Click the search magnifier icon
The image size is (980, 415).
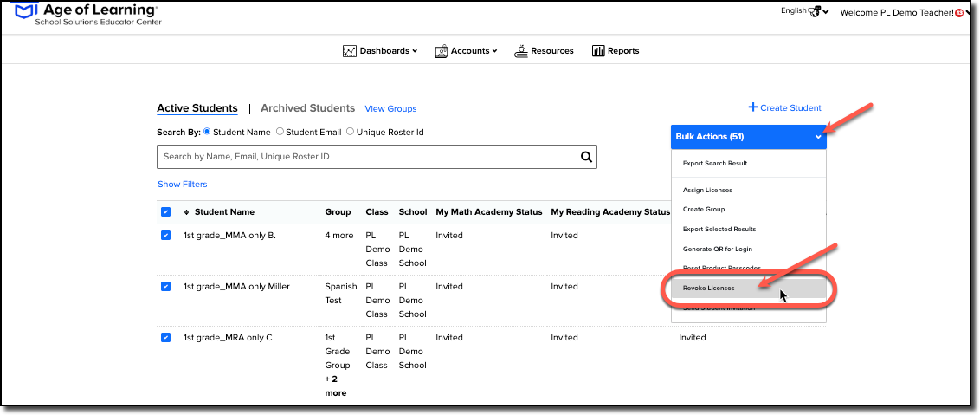pos(586,157)
